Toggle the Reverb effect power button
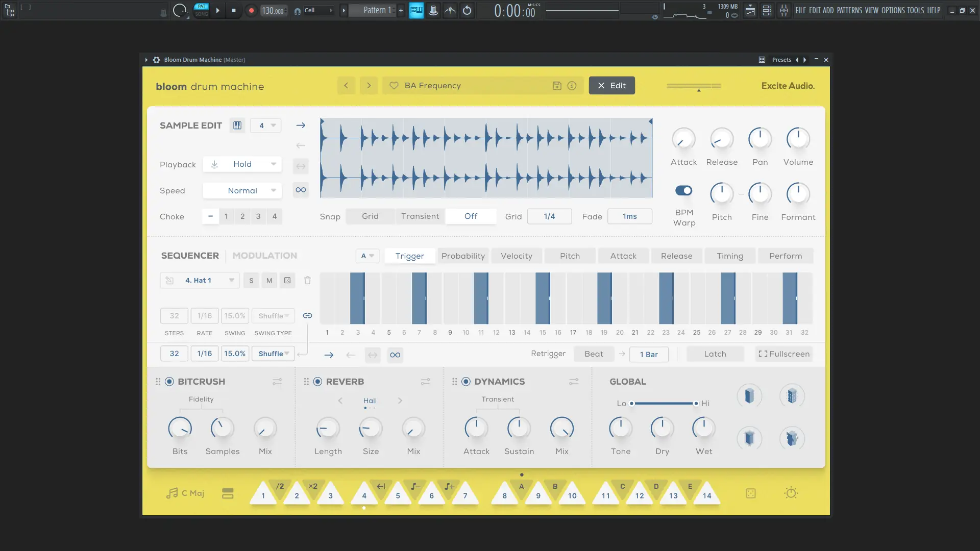The image size is (980, 551). pyautogui.click(x=317, y=382)
